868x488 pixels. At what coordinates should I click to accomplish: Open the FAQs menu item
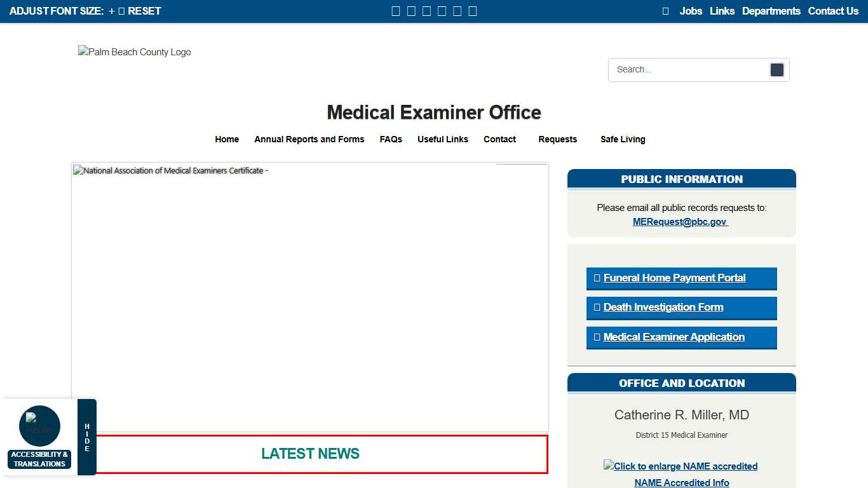point(391,139)
